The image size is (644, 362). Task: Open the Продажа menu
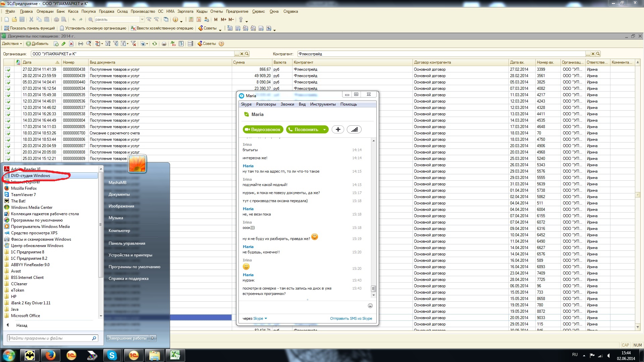[x=106, y=11]
